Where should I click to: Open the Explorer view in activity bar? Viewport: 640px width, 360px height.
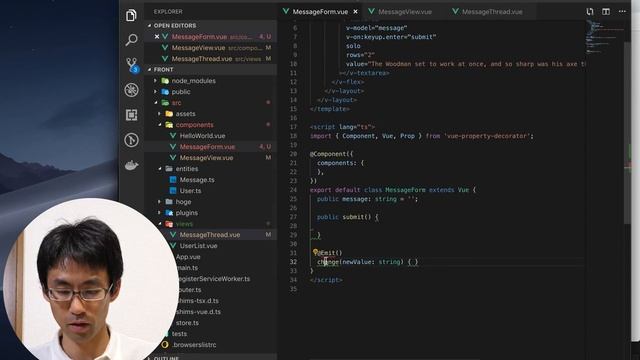pos(131,15)
